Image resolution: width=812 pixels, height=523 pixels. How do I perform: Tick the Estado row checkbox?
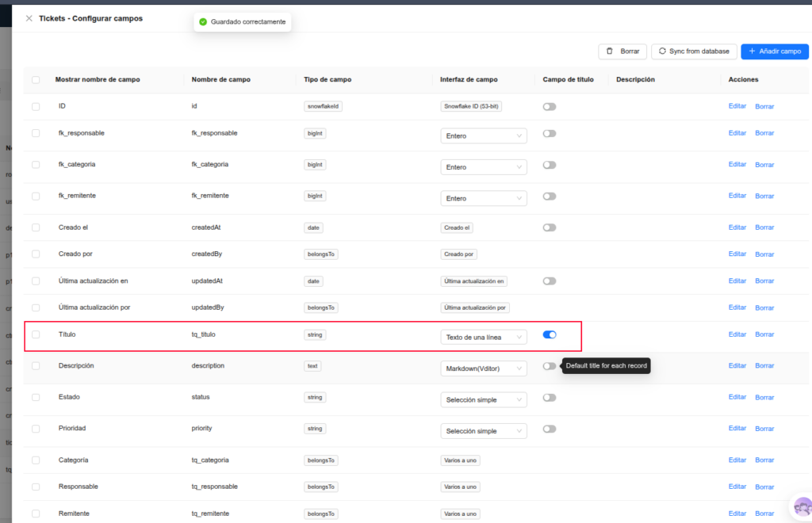click(36, 397)
